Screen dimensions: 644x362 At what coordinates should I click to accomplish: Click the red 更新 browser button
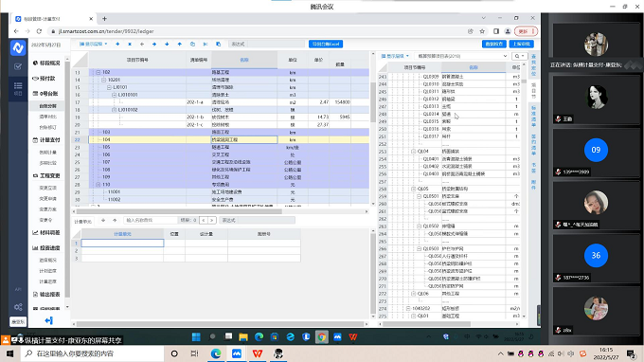526,31
